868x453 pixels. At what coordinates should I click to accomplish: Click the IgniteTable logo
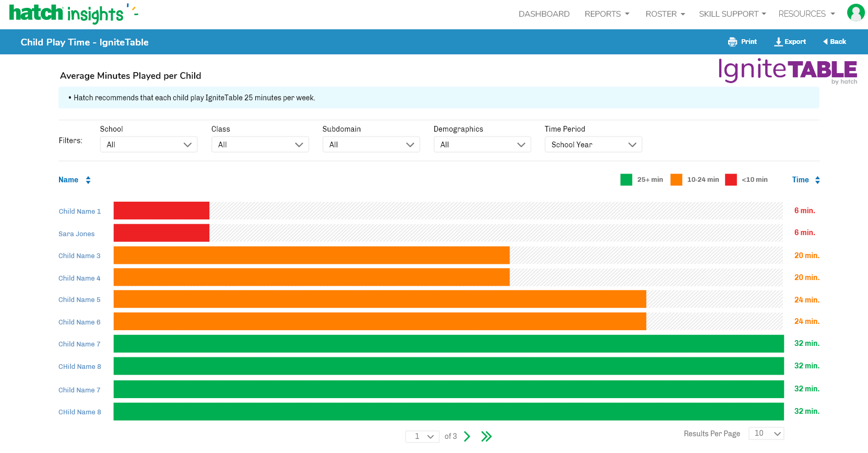[787, 70]
